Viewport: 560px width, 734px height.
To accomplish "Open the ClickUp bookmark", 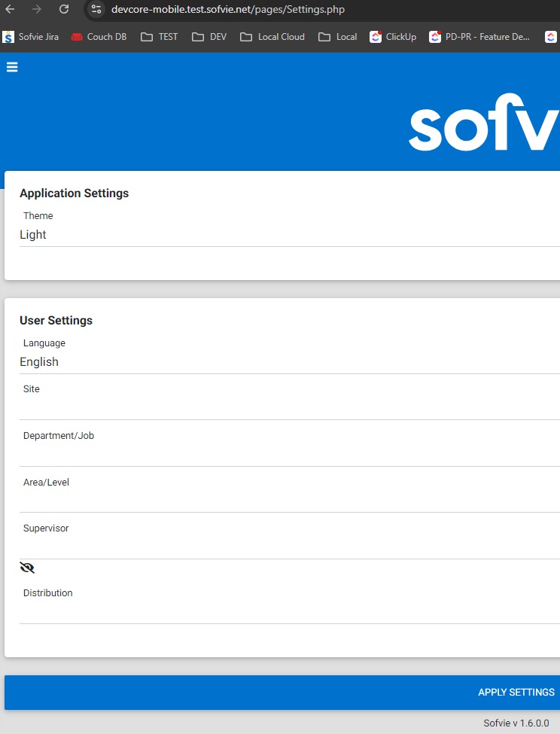I will tap(393, 37).
